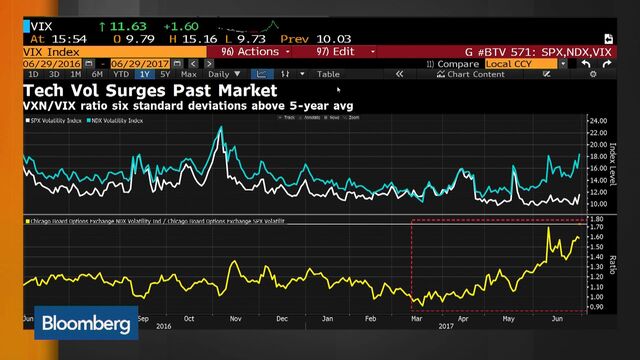Screen dimensions: 640x360
Task: Expand the Daily frequency dropdown
Action: coord(224,74)
